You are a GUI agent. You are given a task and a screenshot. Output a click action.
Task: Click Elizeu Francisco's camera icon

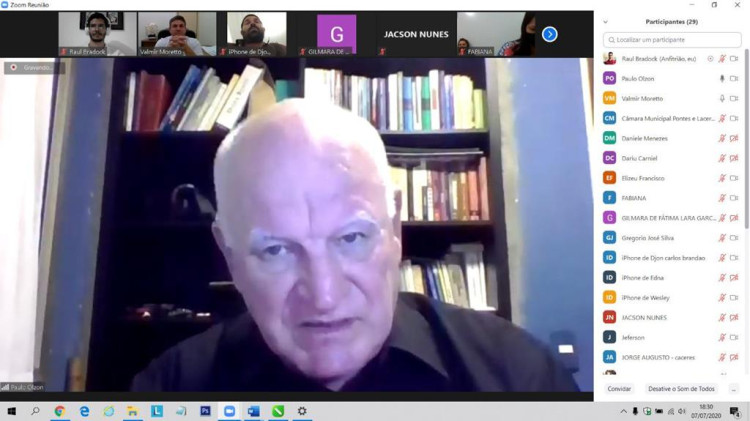(x=734, y=178)
